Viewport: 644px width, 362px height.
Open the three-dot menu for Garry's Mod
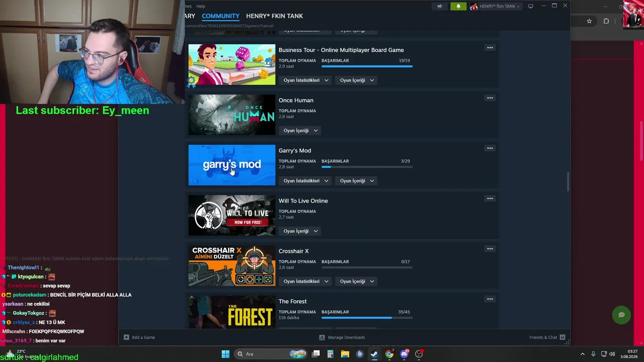pos(490,148)
